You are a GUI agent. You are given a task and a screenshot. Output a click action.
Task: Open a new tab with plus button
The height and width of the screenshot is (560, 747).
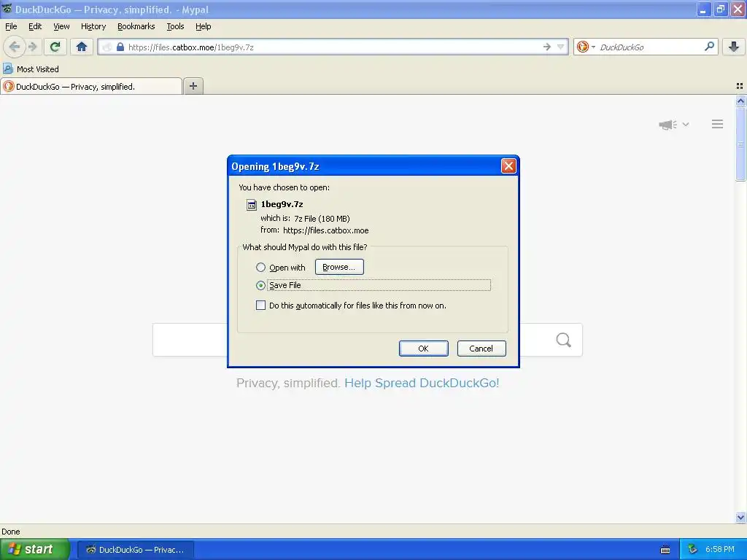coord(193,86)
